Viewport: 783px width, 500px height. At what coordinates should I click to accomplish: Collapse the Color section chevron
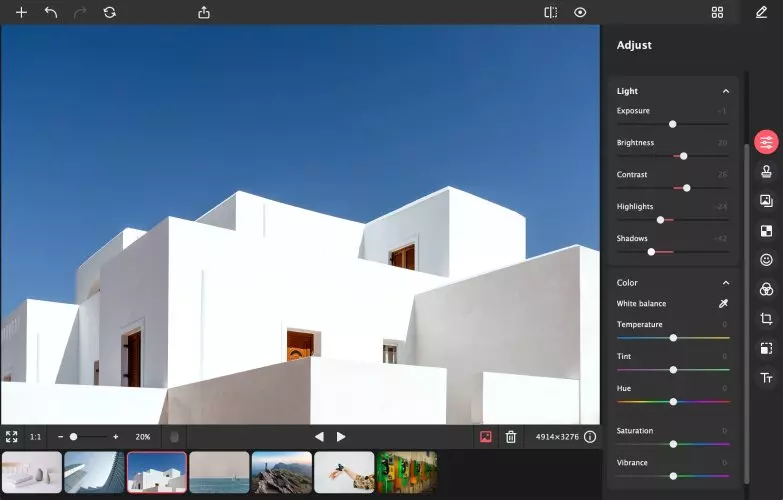[726, 283]
